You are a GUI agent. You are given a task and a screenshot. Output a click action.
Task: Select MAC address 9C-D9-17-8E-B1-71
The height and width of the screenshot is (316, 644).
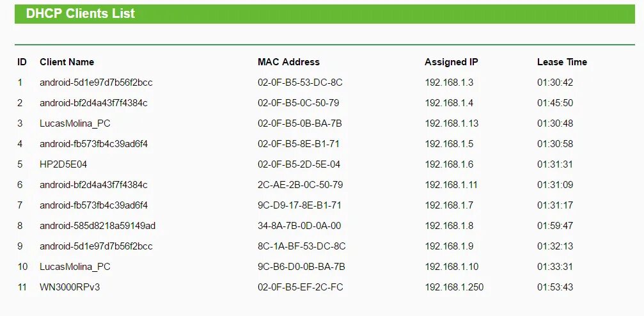[300, 205]
